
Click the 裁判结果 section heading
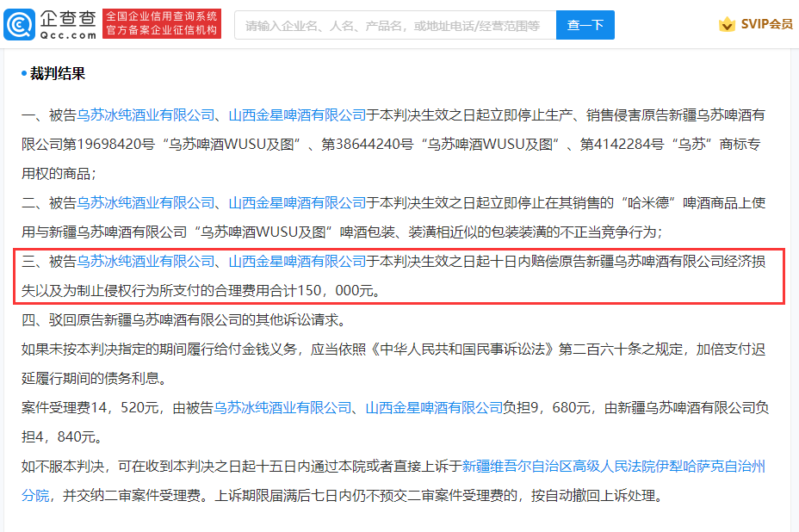point(58,73)
